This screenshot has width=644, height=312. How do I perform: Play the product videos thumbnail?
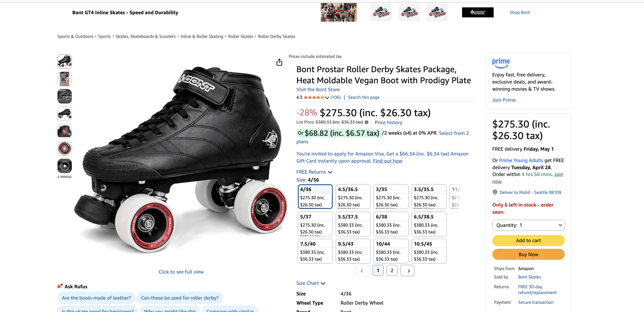coord(65,166)
